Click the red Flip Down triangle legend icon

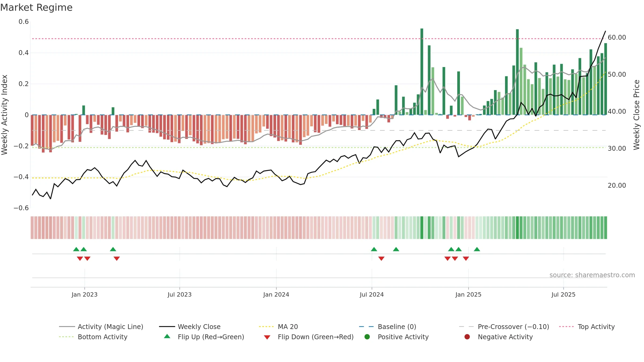pyautogui.click(x=267, y=337)
